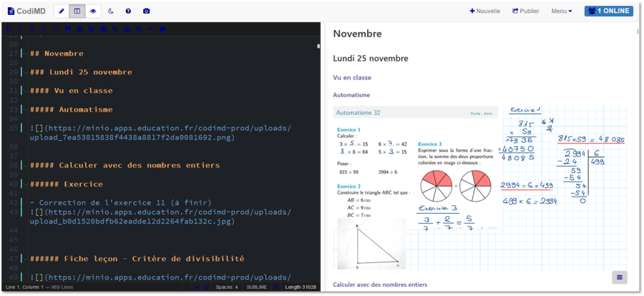Collapse the '###### Exercice' fold arrow
644x296 pixels.
26,184
